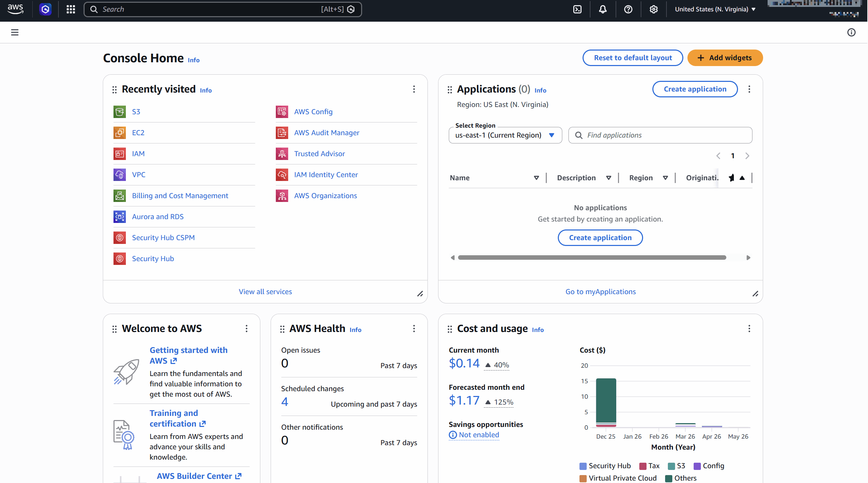The image size is (868, 483).
Task: Open the AWS Health widget options menu
Action: [x=414, y=329]
